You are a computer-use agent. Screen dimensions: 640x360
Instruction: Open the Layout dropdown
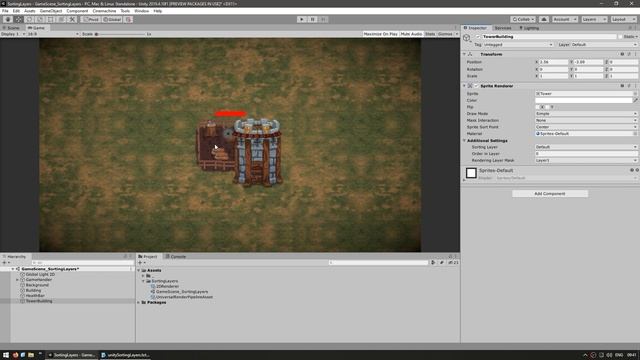click(623, 19)
